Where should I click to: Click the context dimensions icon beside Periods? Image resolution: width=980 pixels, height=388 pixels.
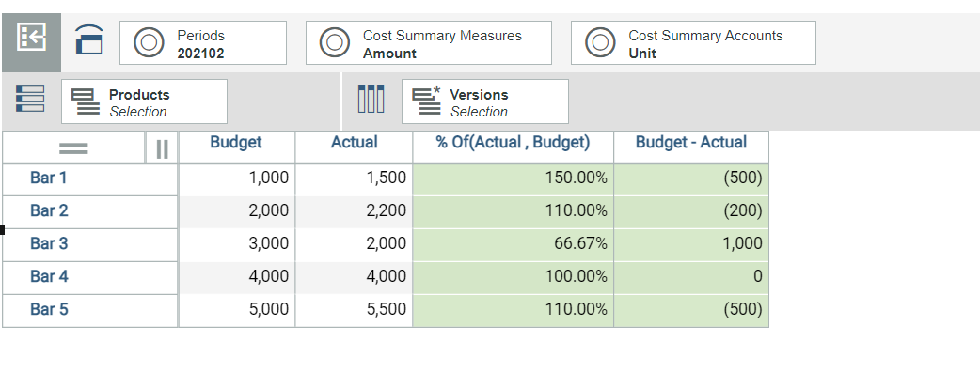point(89,39)
